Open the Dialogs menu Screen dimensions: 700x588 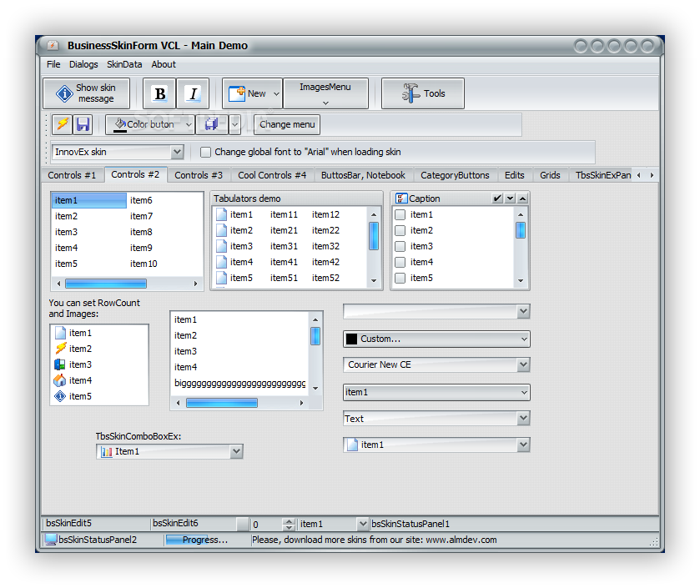pos(83,64)
